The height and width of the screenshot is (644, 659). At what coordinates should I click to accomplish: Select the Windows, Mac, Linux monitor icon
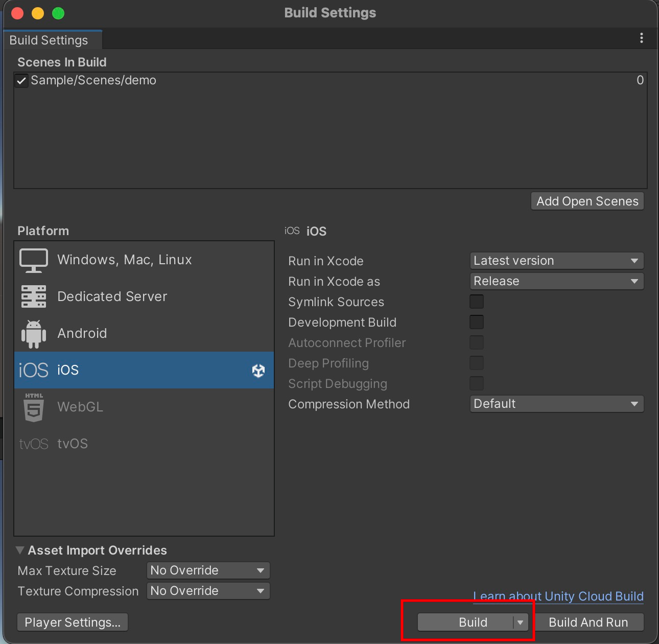33,260
